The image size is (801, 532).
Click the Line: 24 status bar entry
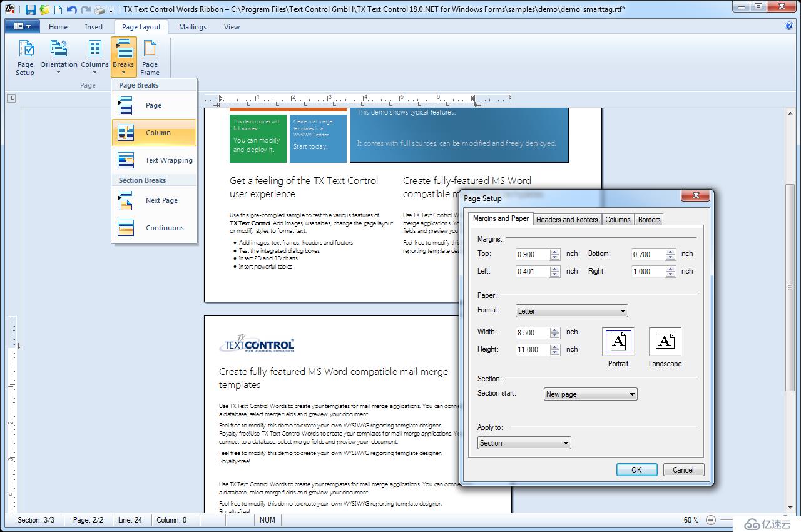pos(130,520)
